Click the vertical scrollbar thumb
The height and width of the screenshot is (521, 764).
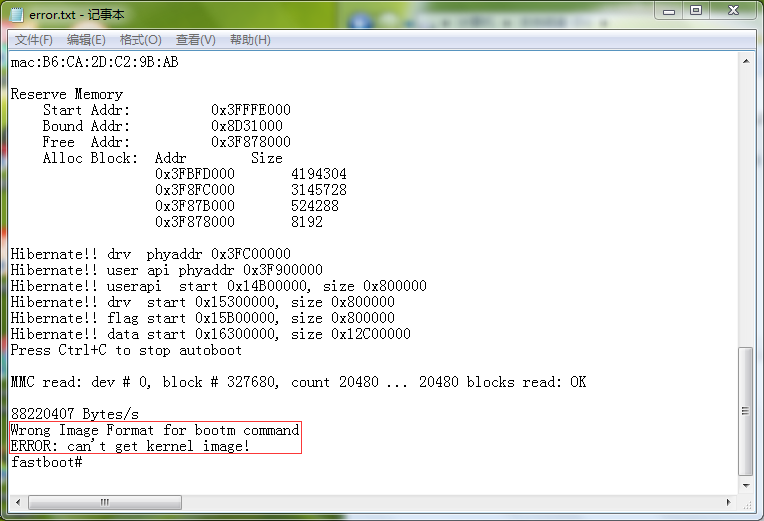pos(745,411)
